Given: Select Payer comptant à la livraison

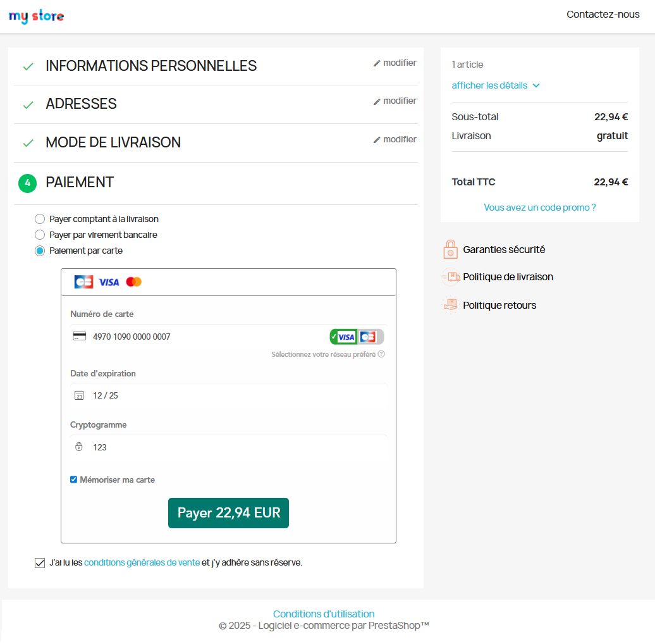Looking at the screenshot, I should tap(40, 219).
